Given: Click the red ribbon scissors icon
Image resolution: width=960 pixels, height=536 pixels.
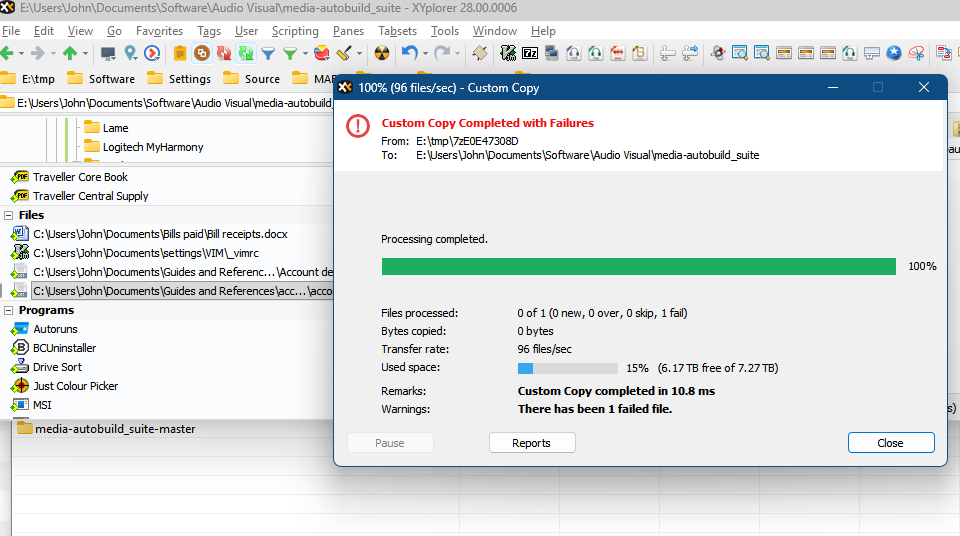Looking at the screenshot, I should (917, 53).
